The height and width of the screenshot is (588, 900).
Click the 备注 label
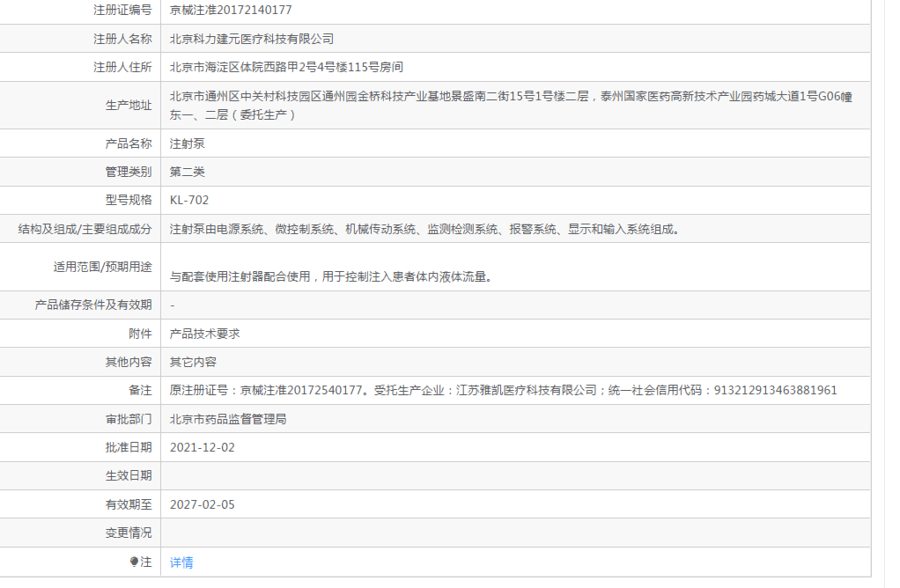click(x=141, y=390)
